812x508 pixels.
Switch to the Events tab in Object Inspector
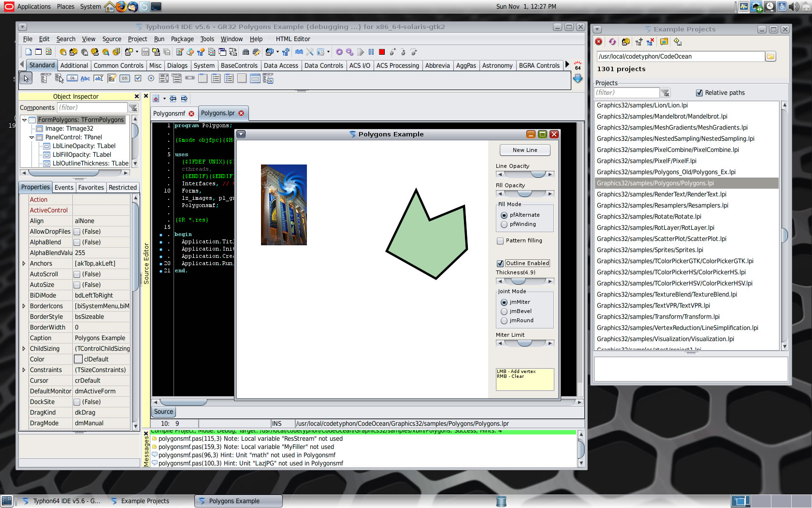64,188
